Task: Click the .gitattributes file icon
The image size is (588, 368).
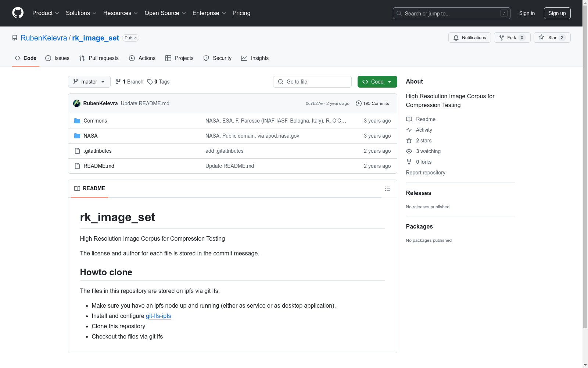Action: click(x=77, y=151)
